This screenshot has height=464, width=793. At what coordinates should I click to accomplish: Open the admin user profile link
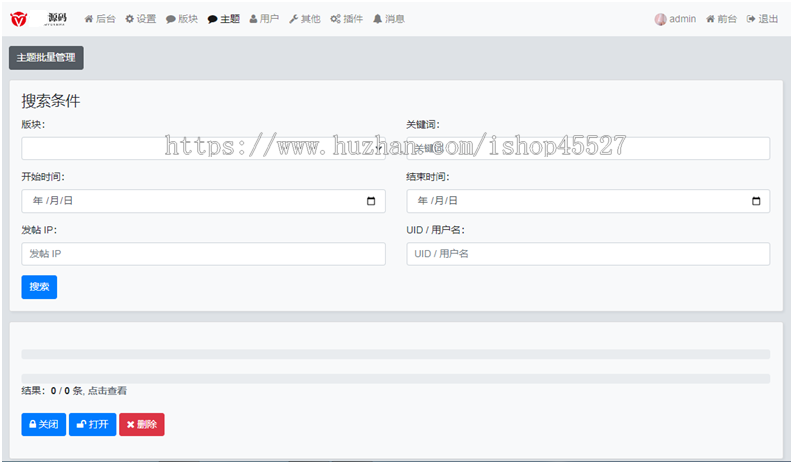(682, 19)
